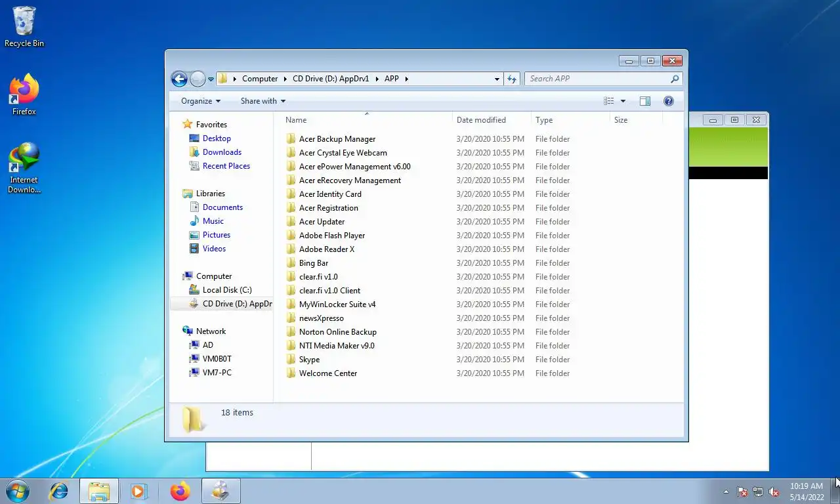840x504 pixels.
Task: Click into the Search APP box
Action: (597, 79)
